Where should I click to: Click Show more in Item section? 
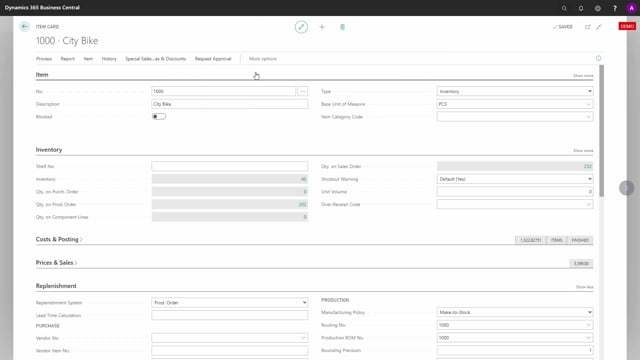(583, 76)
